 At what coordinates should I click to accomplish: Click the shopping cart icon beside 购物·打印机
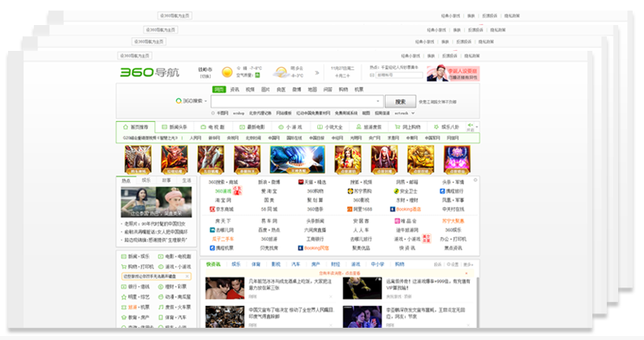(x=123, y=267)
